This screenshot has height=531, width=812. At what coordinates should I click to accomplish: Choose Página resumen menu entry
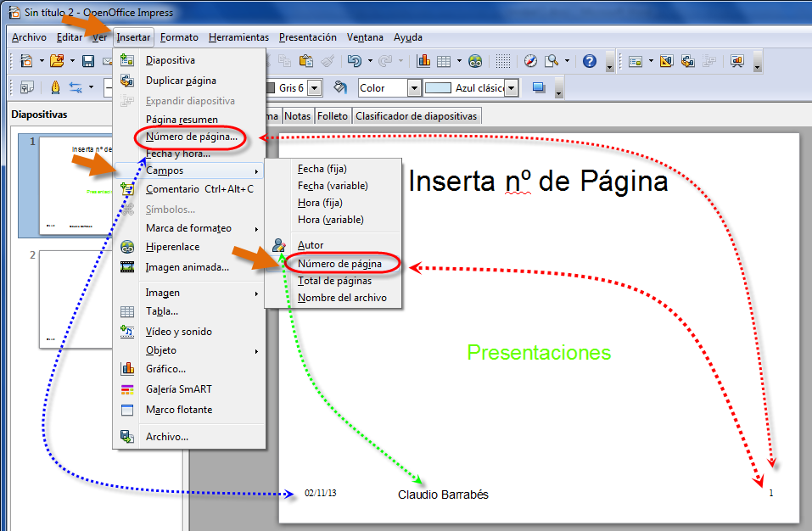point(182,120)
